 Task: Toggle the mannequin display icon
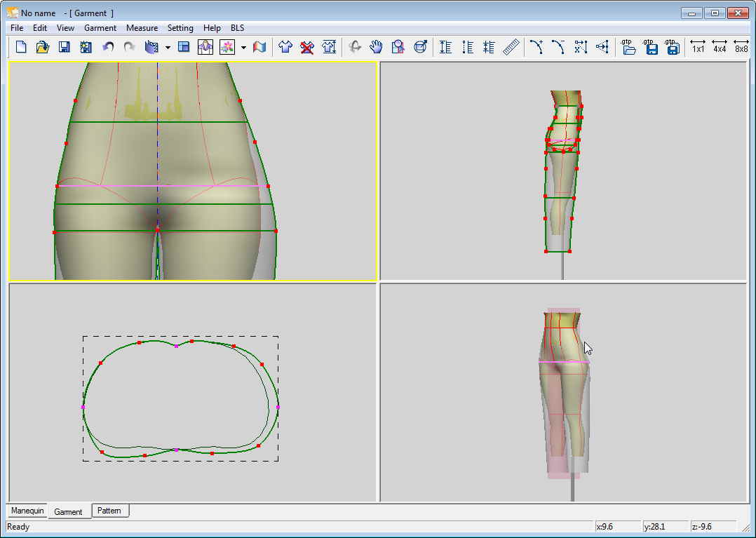(205, 47)
